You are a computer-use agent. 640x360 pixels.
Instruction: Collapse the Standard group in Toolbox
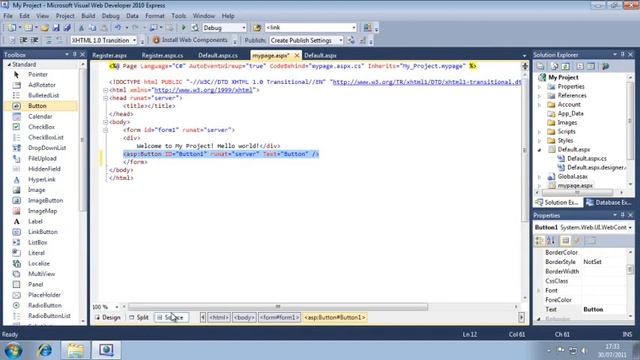pyautogui.click(x=9, y=64)
